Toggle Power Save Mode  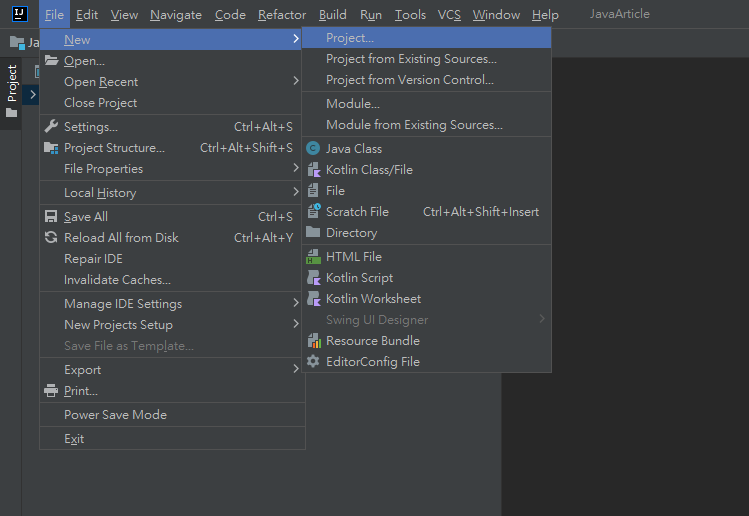[172, 415]
